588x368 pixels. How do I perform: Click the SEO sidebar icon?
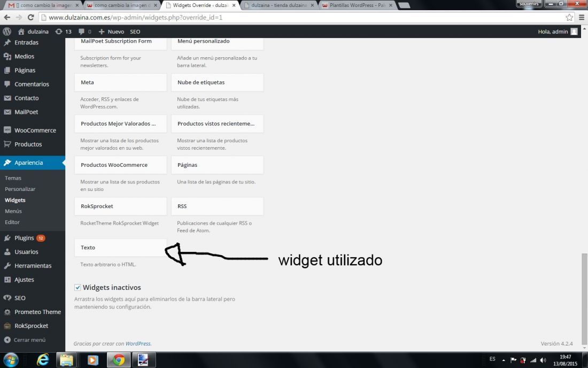pos(7,298)
